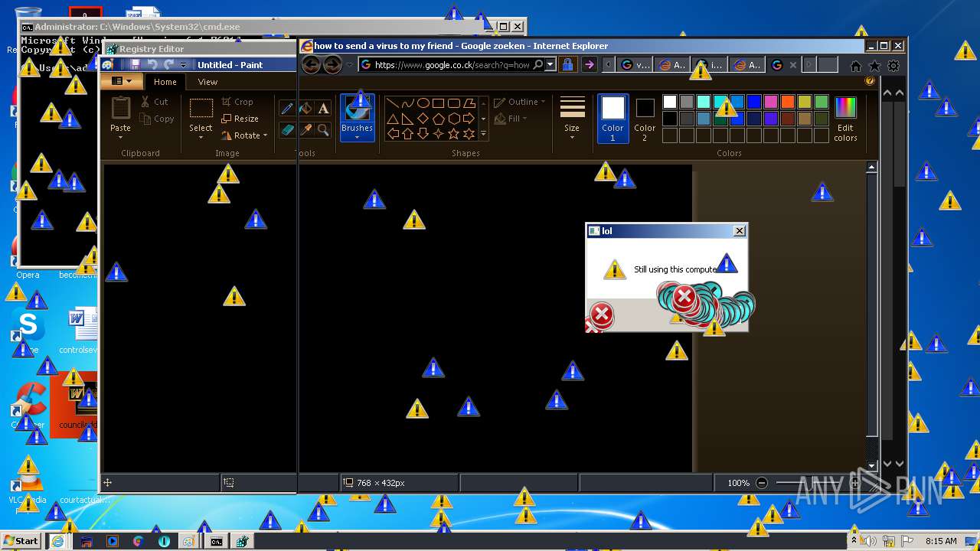Image resolution: width=980 pixels, height=551 pixels.
Task: Choose the Rounded rectangle shape
Action: click(x=453, y=103)
